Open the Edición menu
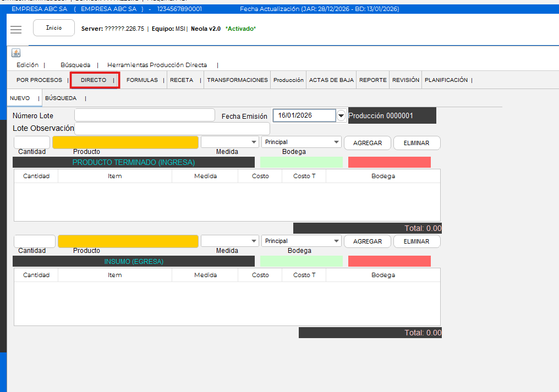559x392 pixels. 28,65
